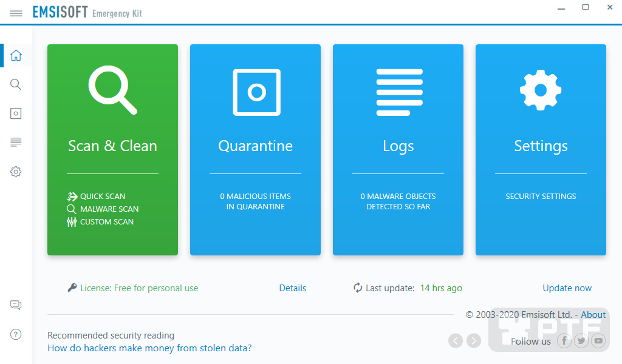Open the feedback chat icon in sidebar
The image size is (622, 364).
point(16,305)
